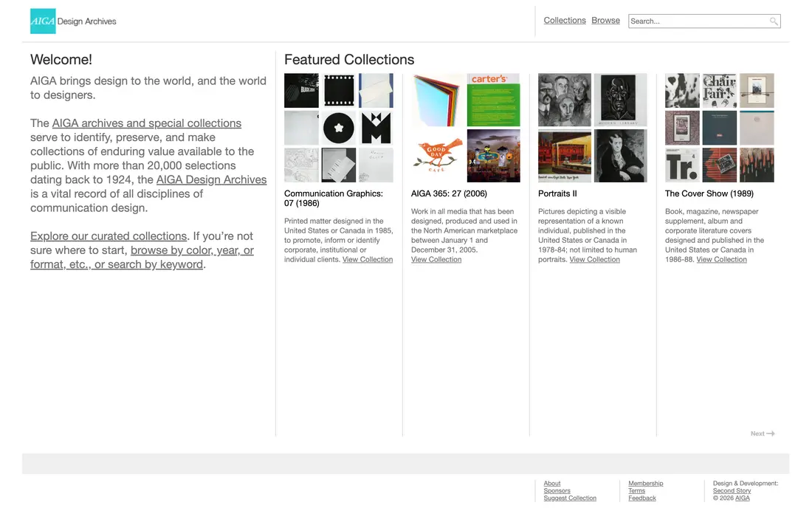
Task: Open the Feedback footer link
Action: pyautogui.click(x=641, y=498)
